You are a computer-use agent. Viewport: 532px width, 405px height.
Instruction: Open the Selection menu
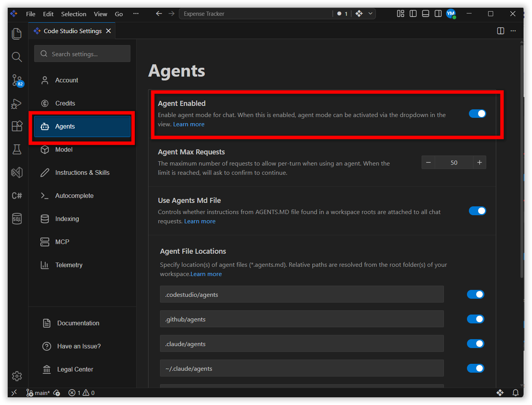click(73, 14)
